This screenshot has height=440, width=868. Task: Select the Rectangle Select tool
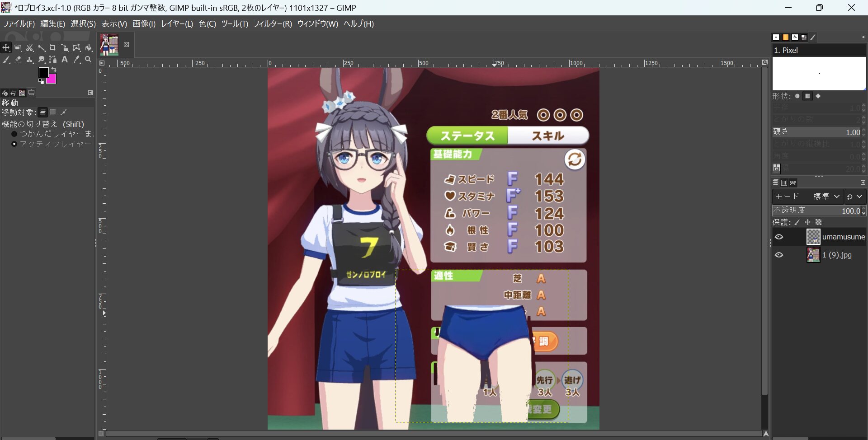coord(18,48)
